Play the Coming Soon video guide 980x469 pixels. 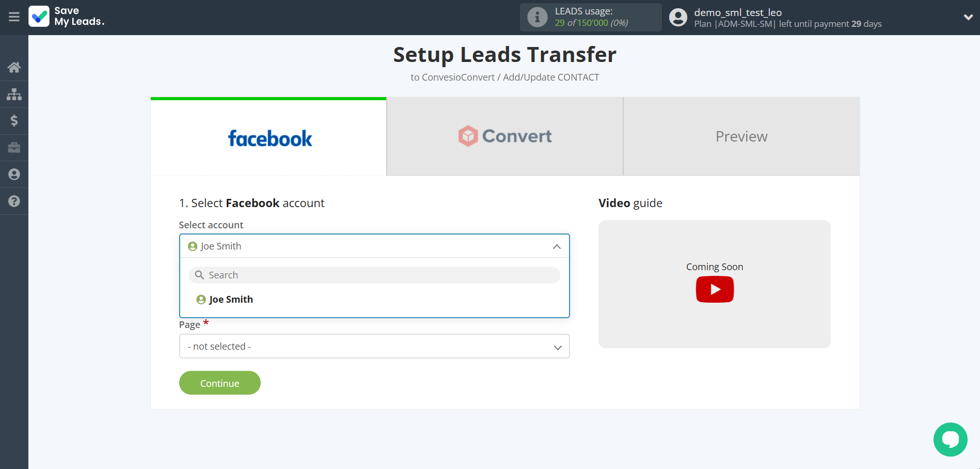(715, 289)
